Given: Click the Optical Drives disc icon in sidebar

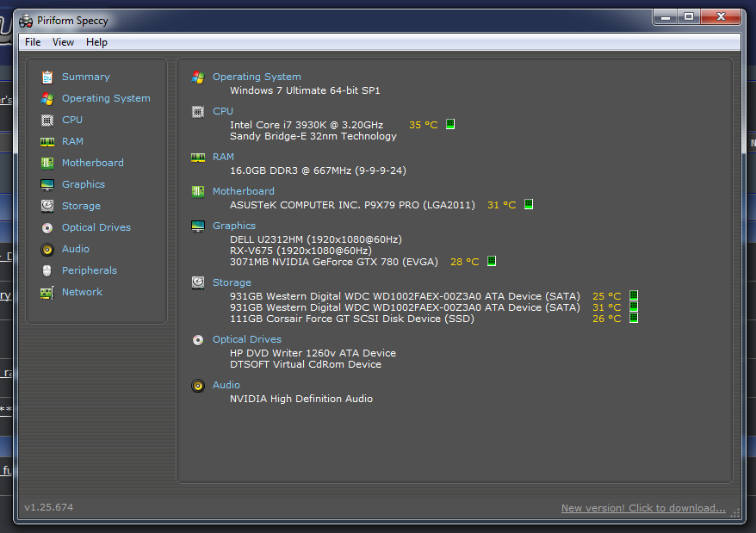Looking at the screenshot, I should (x=47, y=227).
